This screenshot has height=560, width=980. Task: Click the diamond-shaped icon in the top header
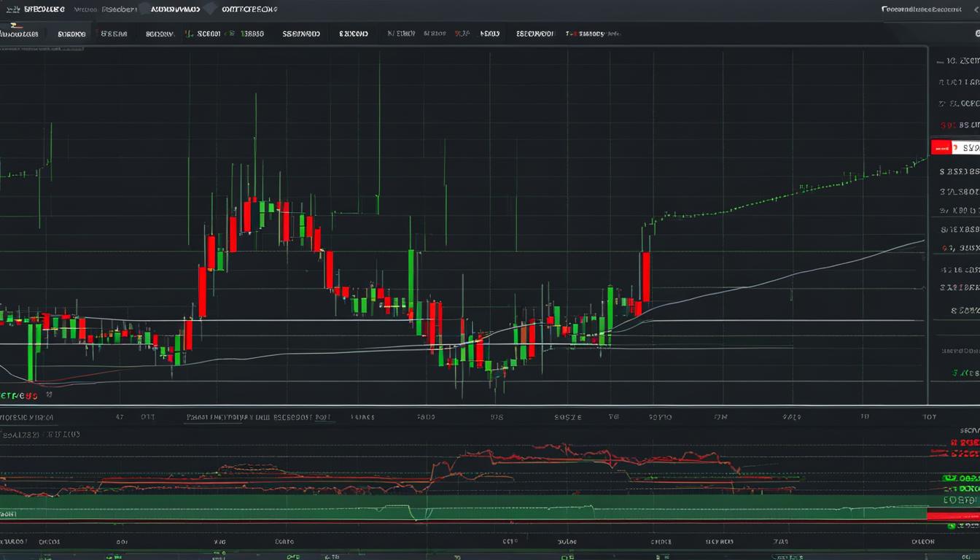pyautogui.click(x=210, y=9)
